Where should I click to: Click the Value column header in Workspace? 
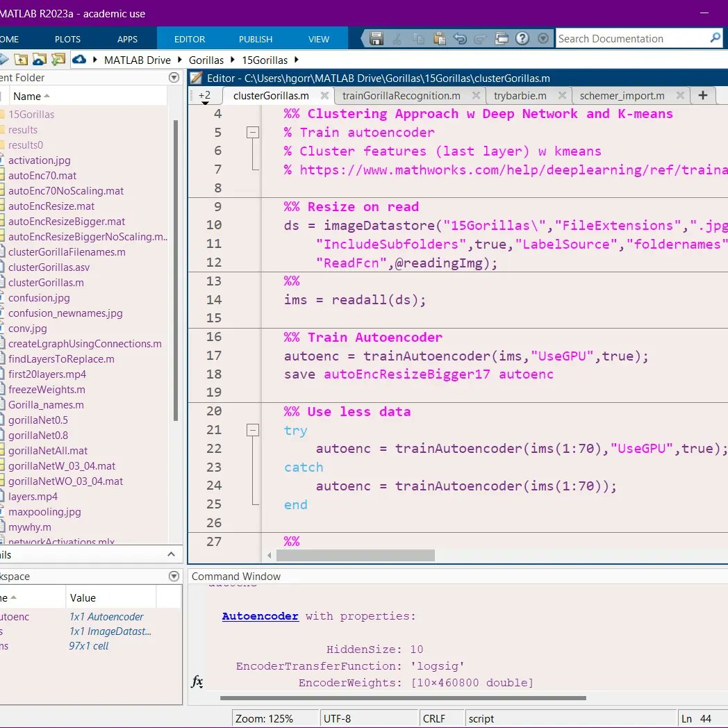point(110,597)
